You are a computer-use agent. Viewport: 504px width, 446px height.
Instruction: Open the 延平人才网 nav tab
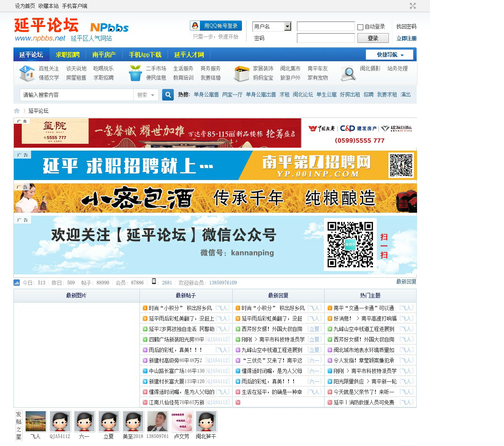click(189, 55)
